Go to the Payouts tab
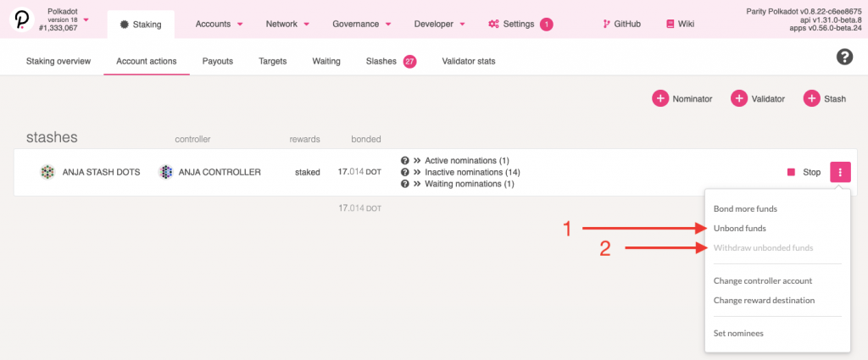Screen dimensions: 868x360 (x=218, y=61)
